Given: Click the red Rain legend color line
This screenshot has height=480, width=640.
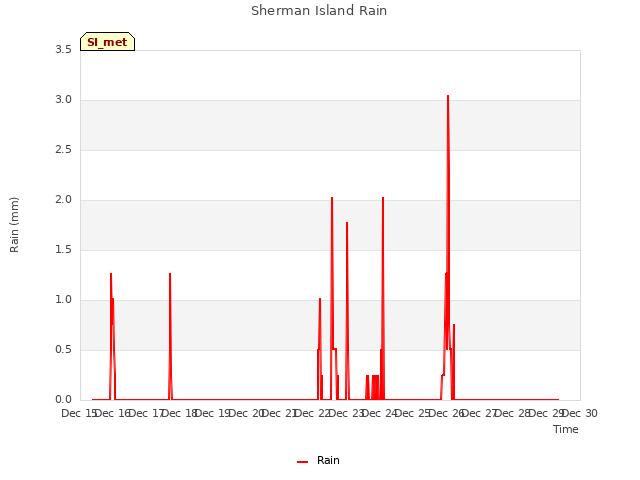Looking at the screenshot, I should click(x=302, y=462).
